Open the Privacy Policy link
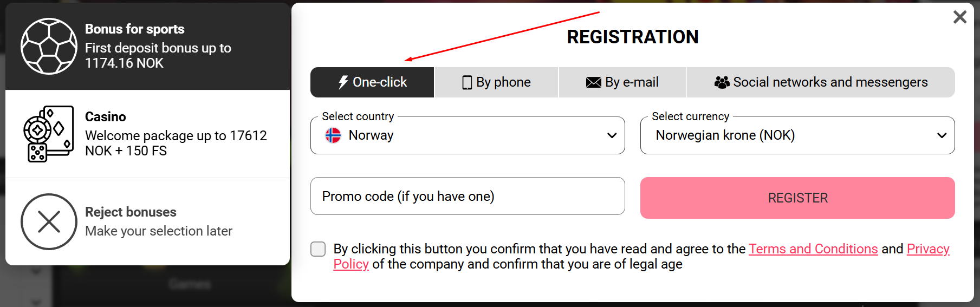The height and width of the screenshot is (307, 980). point(927,249)
